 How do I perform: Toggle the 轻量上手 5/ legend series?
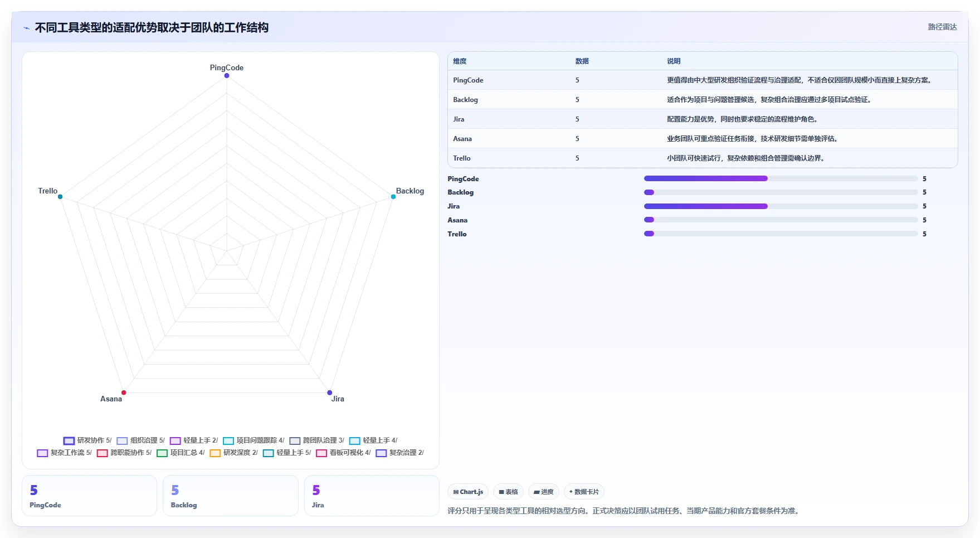(287, 453)
